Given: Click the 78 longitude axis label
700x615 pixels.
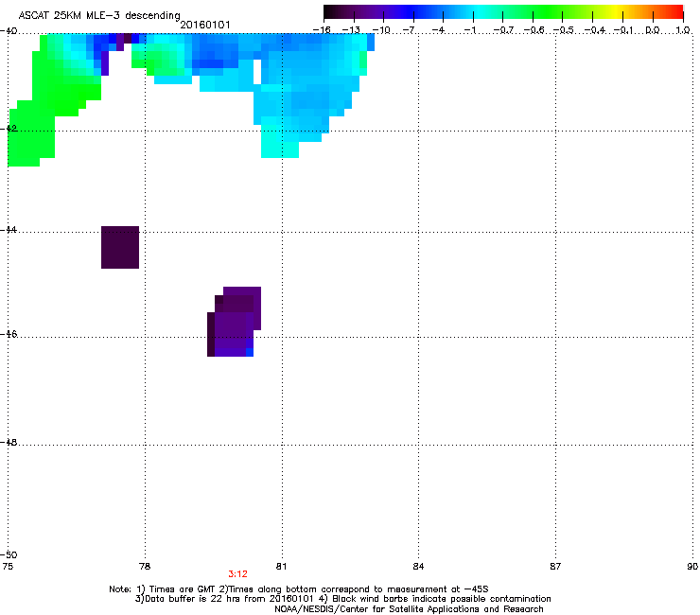Looking at the screenshot, I should tap(145, 567).
